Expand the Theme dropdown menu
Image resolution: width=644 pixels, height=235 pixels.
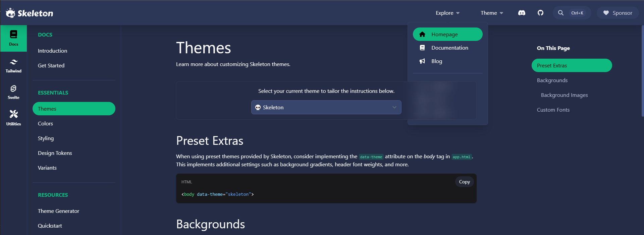pos(492,13)
